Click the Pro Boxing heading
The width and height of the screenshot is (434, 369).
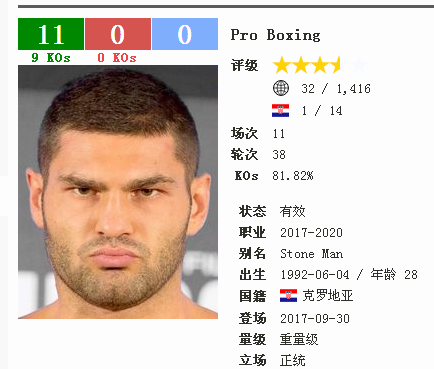click(275, 35)
